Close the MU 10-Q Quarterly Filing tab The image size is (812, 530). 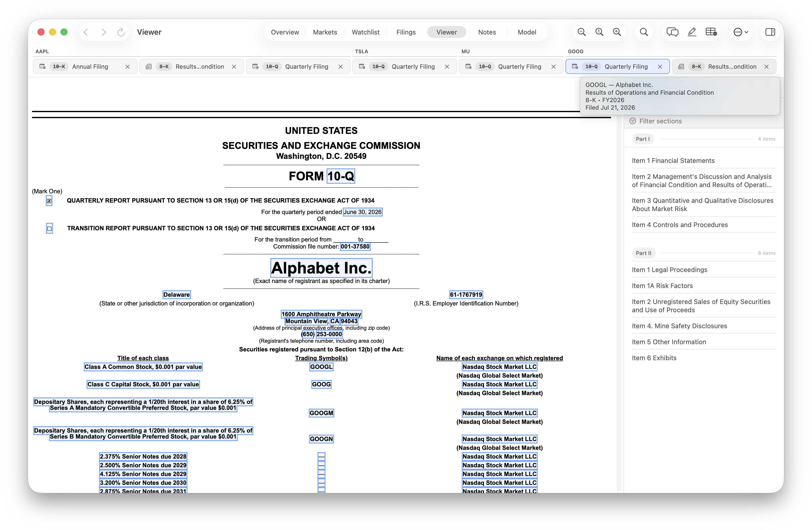coord(553,67)
